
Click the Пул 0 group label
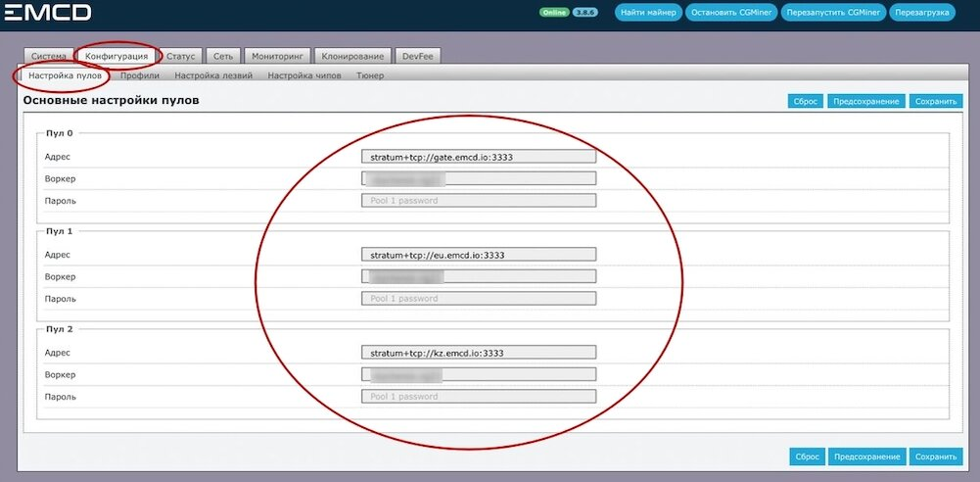tap(60, 133)
